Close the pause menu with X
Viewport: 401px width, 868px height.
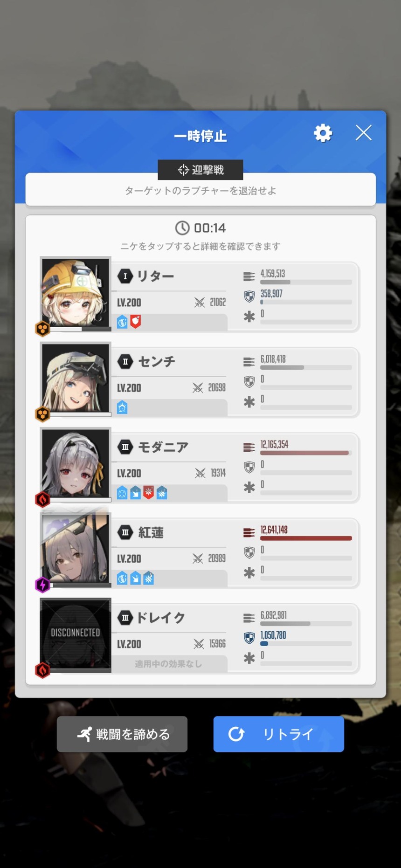pos(364,133)
